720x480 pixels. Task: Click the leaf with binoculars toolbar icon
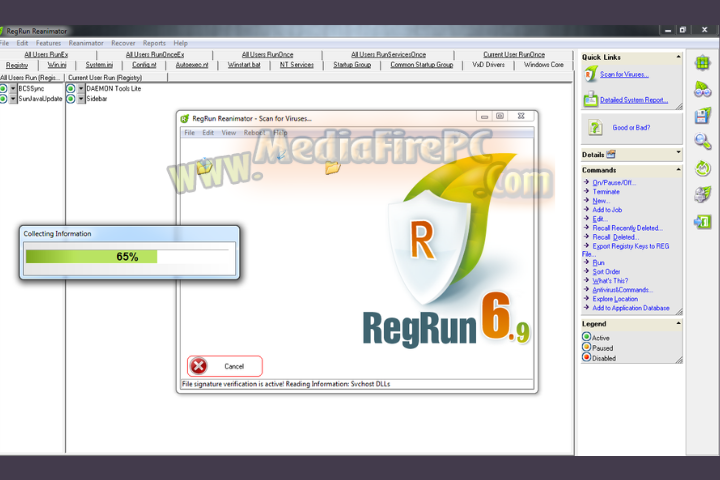pos(703,89)
